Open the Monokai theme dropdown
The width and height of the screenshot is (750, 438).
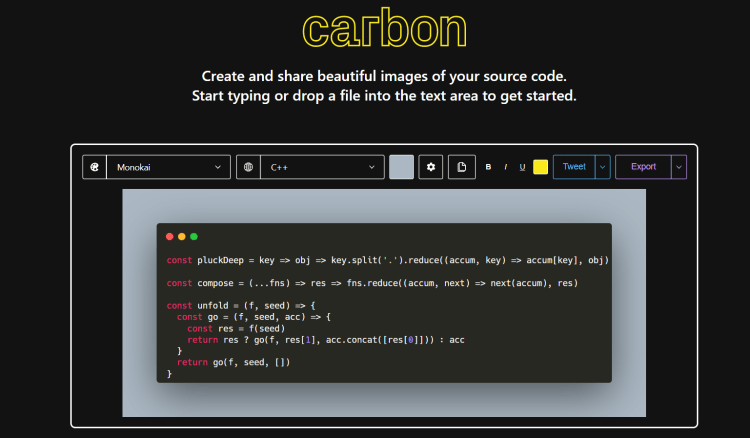tap(168, 167)
